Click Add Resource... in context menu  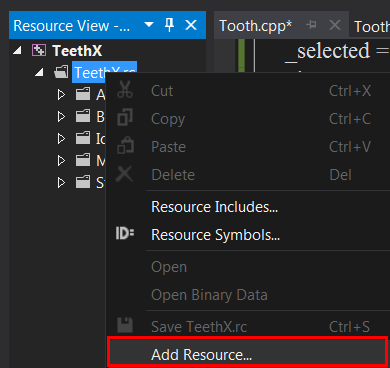248,355
